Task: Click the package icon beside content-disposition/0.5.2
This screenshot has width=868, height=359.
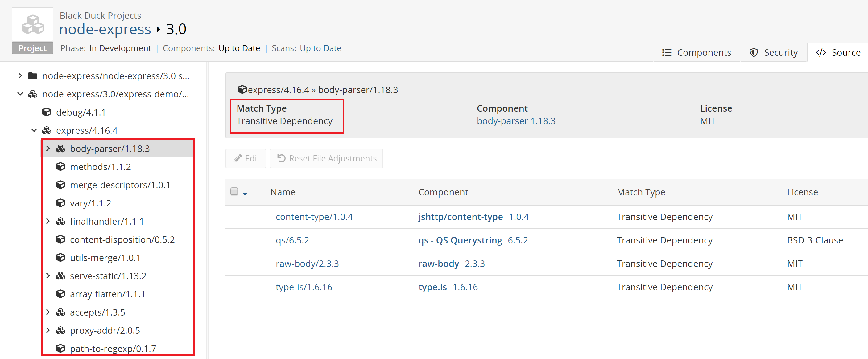Action: pos(60,239)
